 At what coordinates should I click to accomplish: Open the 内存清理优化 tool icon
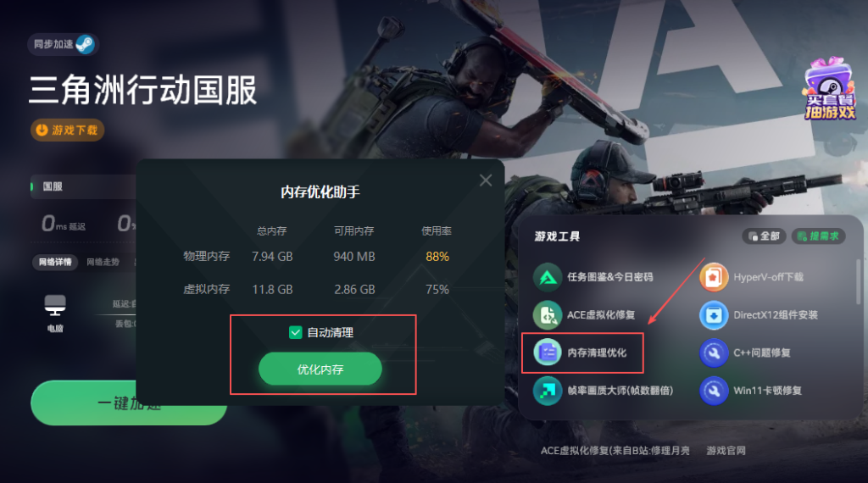tap(548, 353)
